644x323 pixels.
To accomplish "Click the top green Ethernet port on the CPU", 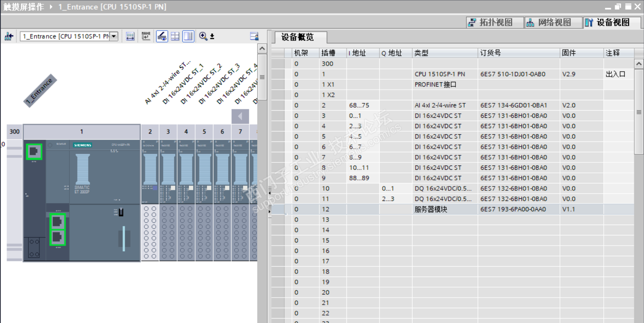I will click(x=34, y=151).
